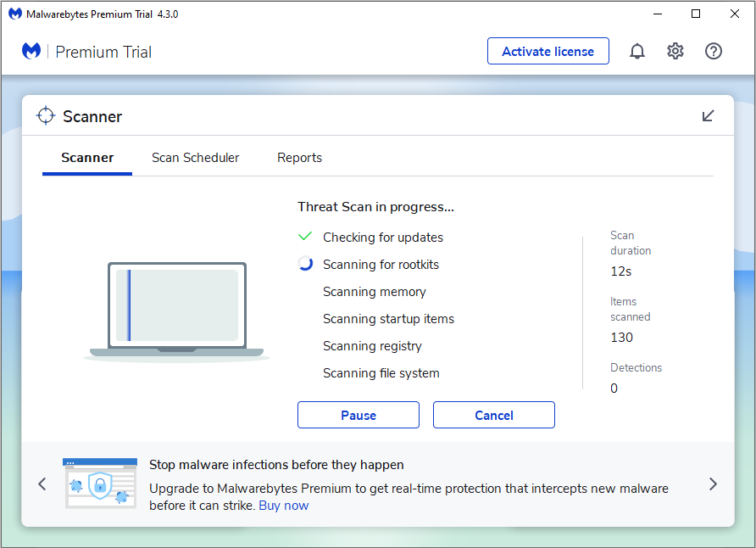Click 'Scanning startup items' step

[x=389, y=319]
